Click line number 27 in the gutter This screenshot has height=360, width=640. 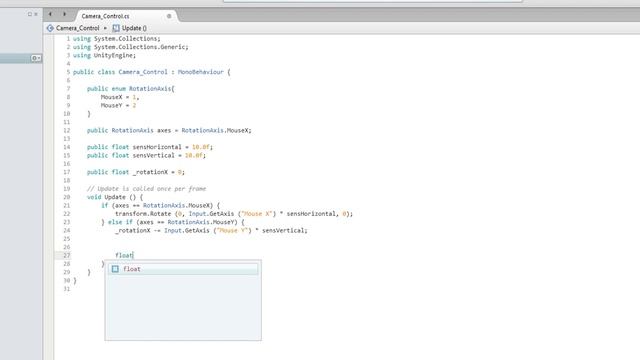click(x=67, y=256)
